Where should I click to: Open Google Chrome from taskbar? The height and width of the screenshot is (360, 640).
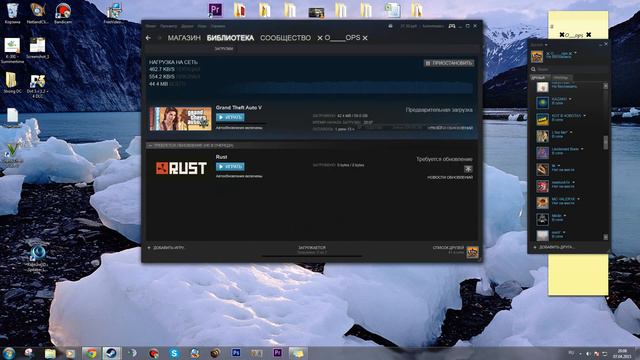click(x=91, y=353)
